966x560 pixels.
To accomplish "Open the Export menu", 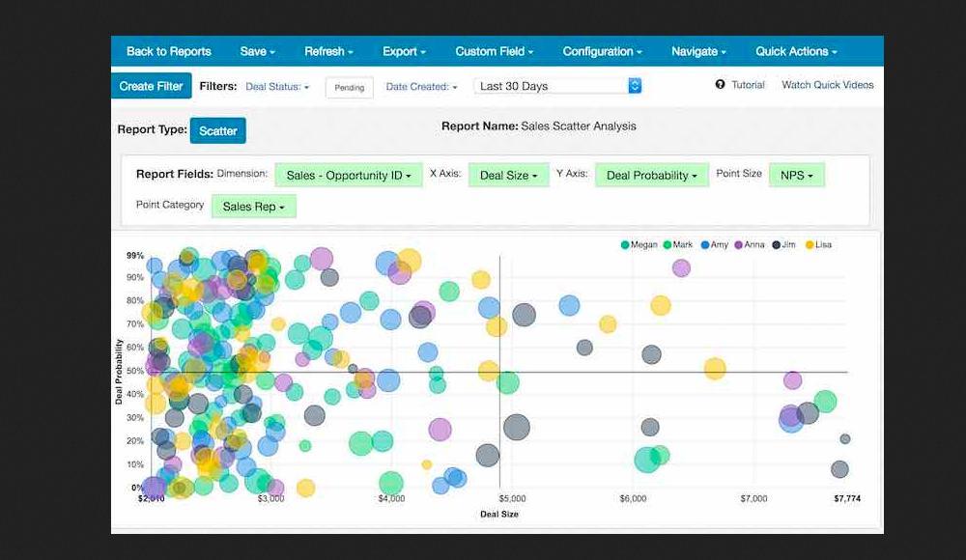I will 404,51.
